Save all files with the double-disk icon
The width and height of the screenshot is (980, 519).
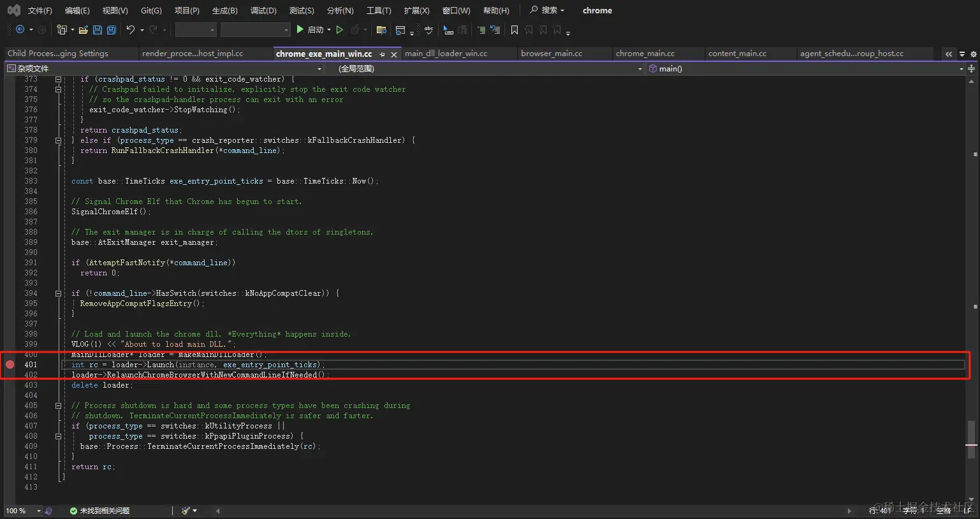[x=112, y=30]
